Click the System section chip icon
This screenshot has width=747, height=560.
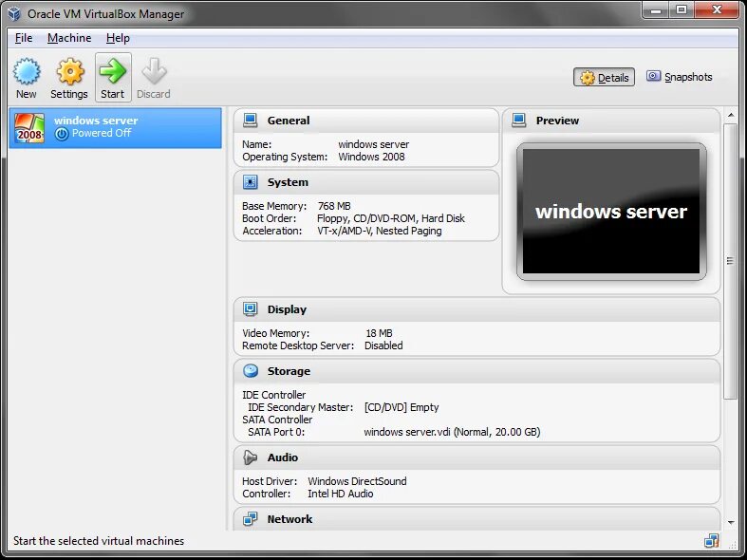click(x=251, y=182)
